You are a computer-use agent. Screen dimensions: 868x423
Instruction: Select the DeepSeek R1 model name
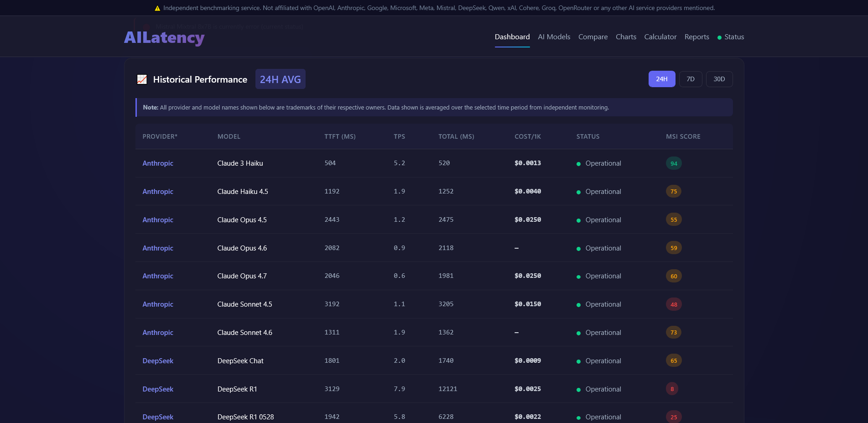tap(237, 389)
